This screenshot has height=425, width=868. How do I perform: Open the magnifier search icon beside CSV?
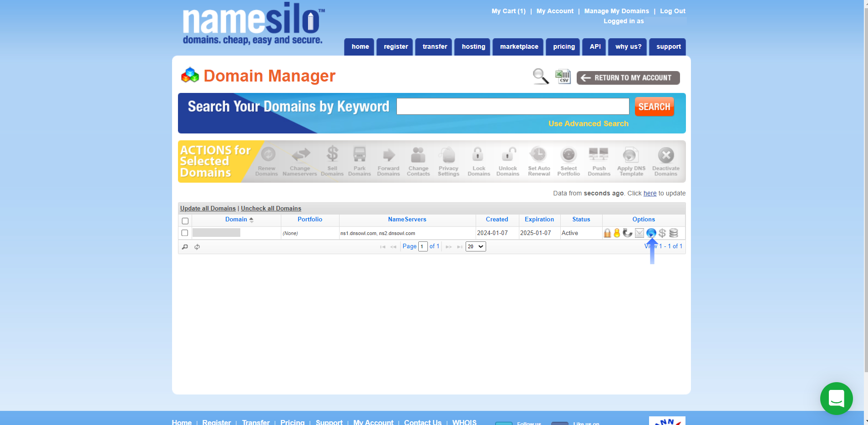click(x=541, y=77)
